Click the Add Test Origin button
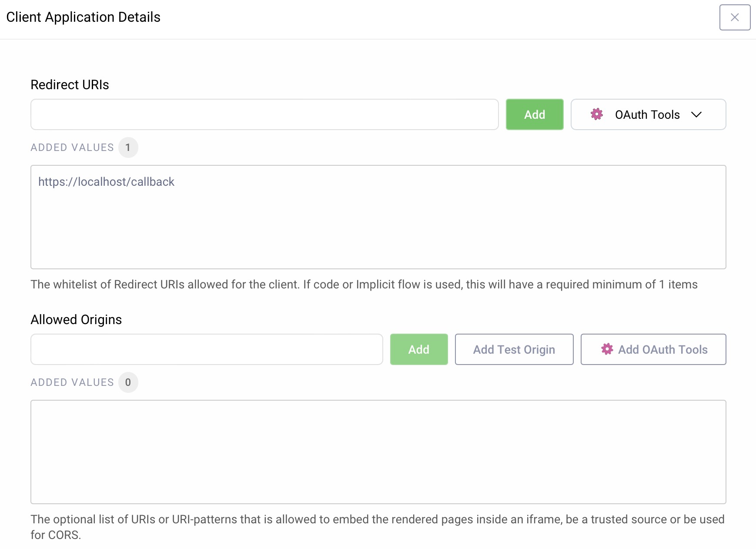Image resolution: width=756 pixels, height=549 pixels. click(514, 349)
